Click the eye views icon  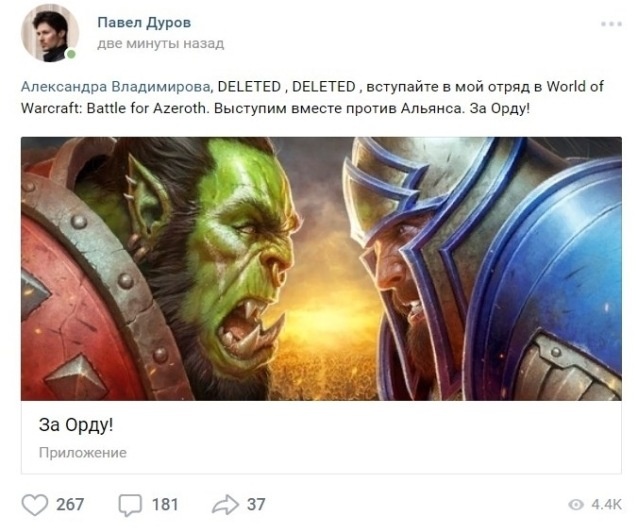click(x=576, y=505)
